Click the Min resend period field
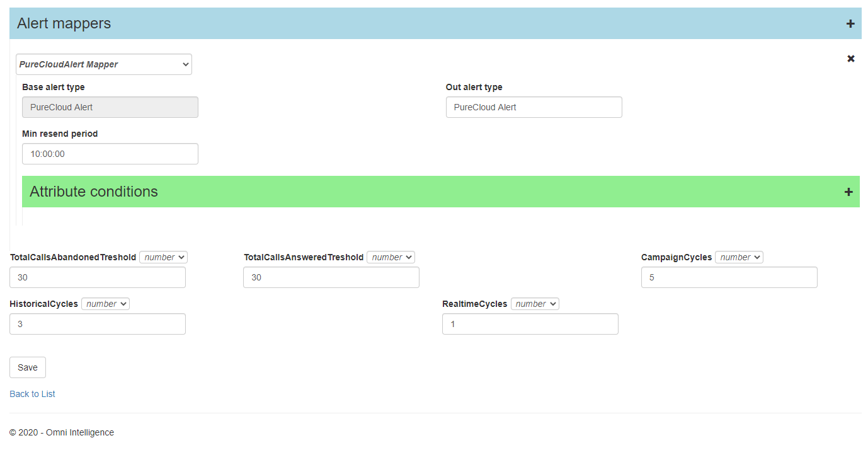This screenshot has height=455, width=868. [110, 154]
